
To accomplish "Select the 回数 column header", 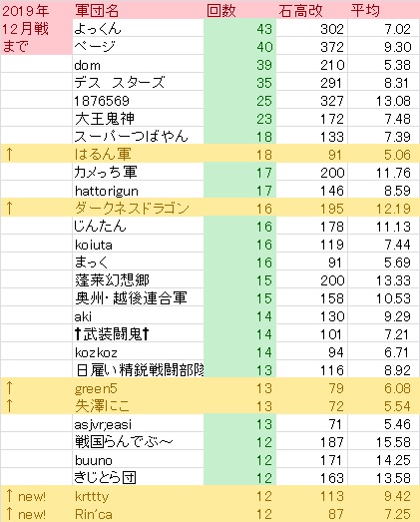I will (x=221, y=11).
